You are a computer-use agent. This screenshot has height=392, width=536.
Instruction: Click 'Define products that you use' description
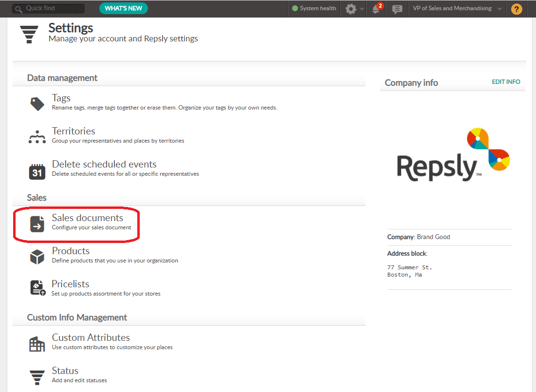pyautogui.click(x=115, y=261)
